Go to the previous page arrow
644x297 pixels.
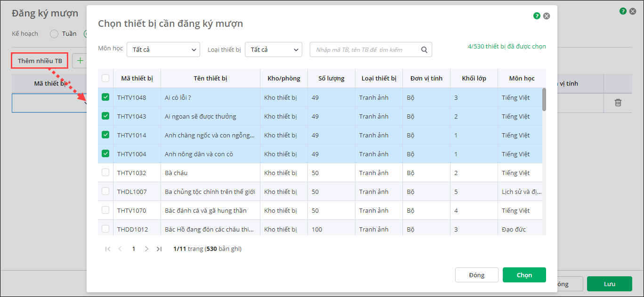pos(120,249)
